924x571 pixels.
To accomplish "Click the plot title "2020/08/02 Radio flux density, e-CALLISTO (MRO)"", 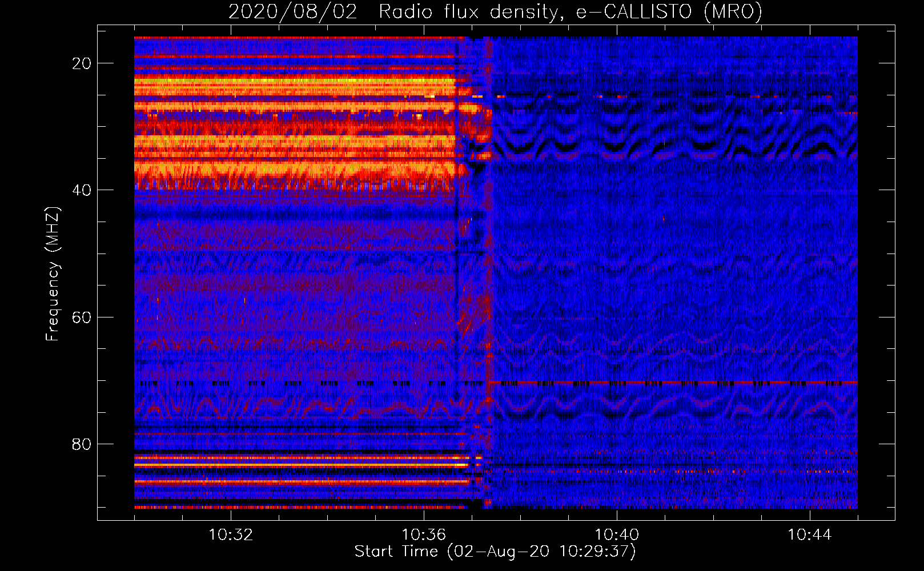I will [x=495, y=11].
